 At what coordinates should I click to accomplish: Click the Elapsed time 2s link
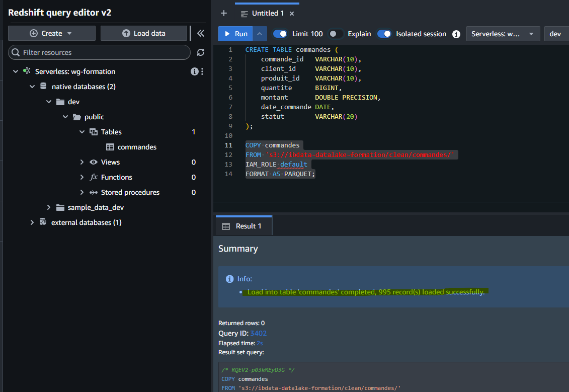pos(260,343)
